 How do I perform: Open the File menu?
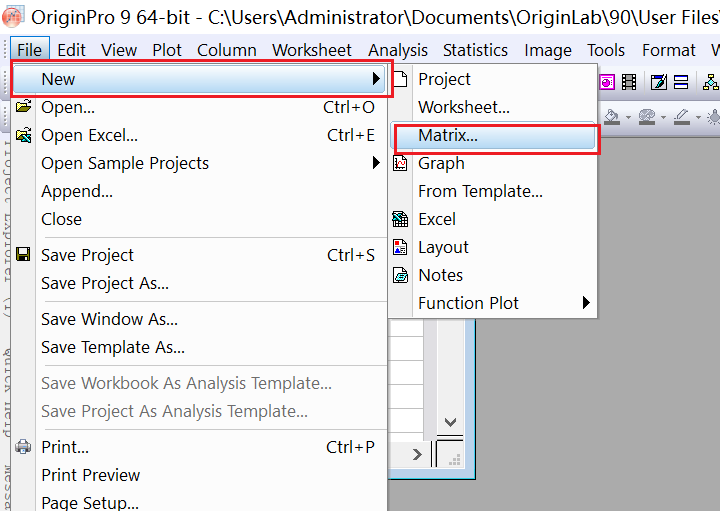tap(29, 50)
